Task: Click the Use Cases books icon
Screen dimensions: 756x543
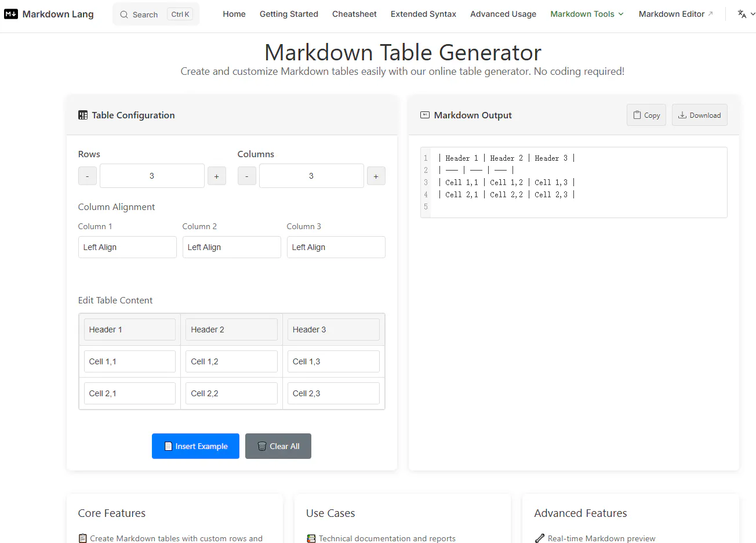Action: pyautogui.click(x=311, y=538)
